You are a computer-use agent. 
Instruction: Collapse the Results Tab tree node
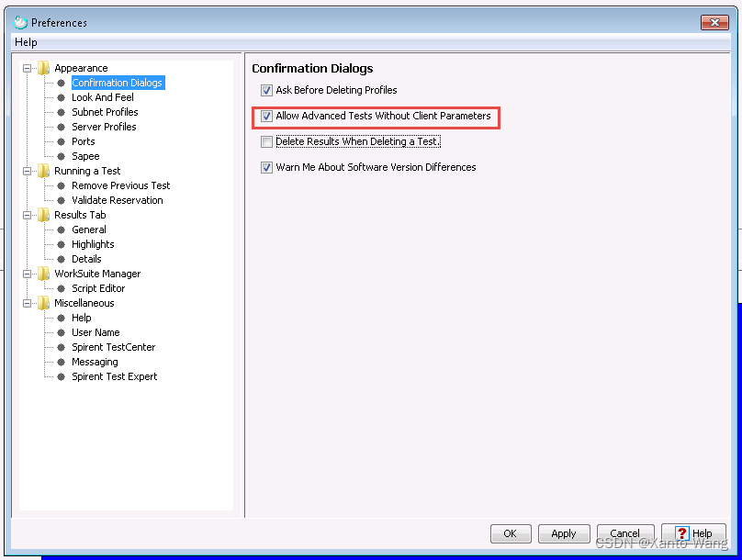pyautogui.click(x=28, y=215)
